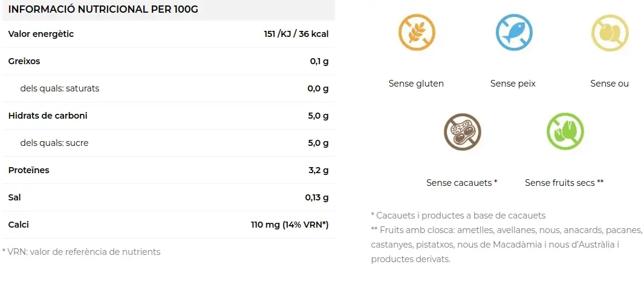Select the Sense gluten label

416,84
